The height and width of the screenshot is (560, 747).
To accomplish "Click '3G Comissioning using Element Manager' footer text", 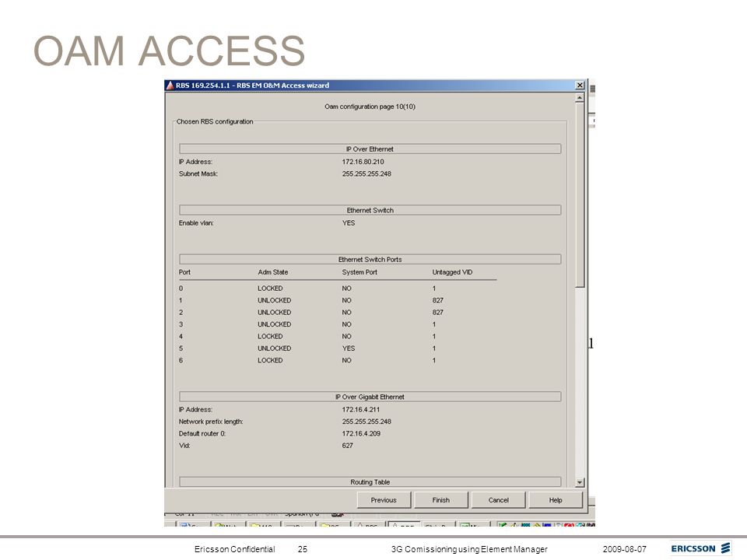I will [x=469, y=549].
